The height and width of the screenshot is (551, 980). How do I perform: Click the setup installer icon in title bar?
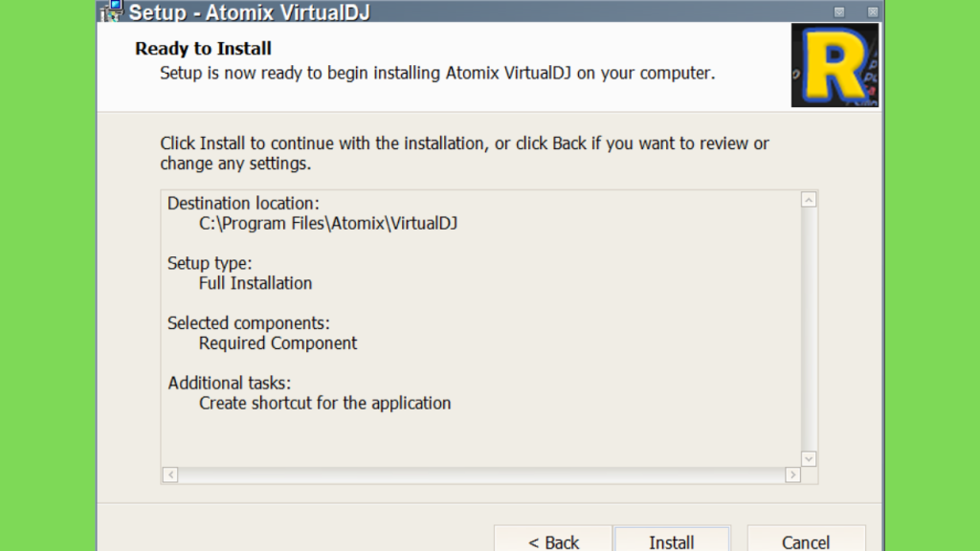(113, 11)
